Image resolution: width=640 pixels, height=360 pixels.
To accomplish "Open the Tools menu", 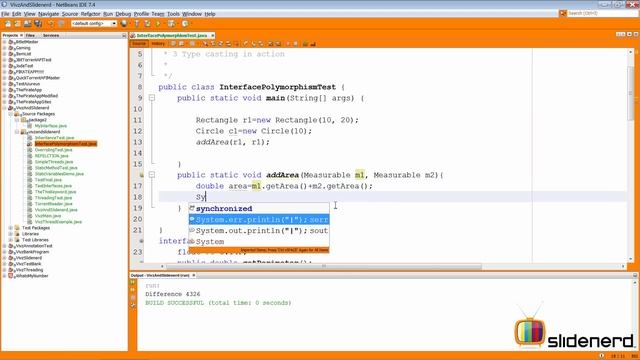I will (x=173, y=14).
